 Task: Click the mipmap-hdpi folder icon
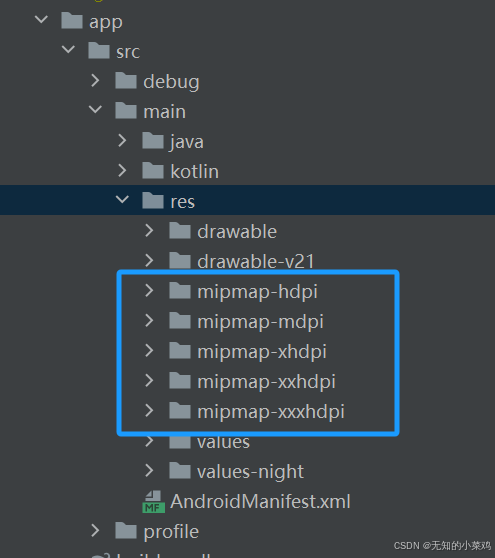[180, 290]
